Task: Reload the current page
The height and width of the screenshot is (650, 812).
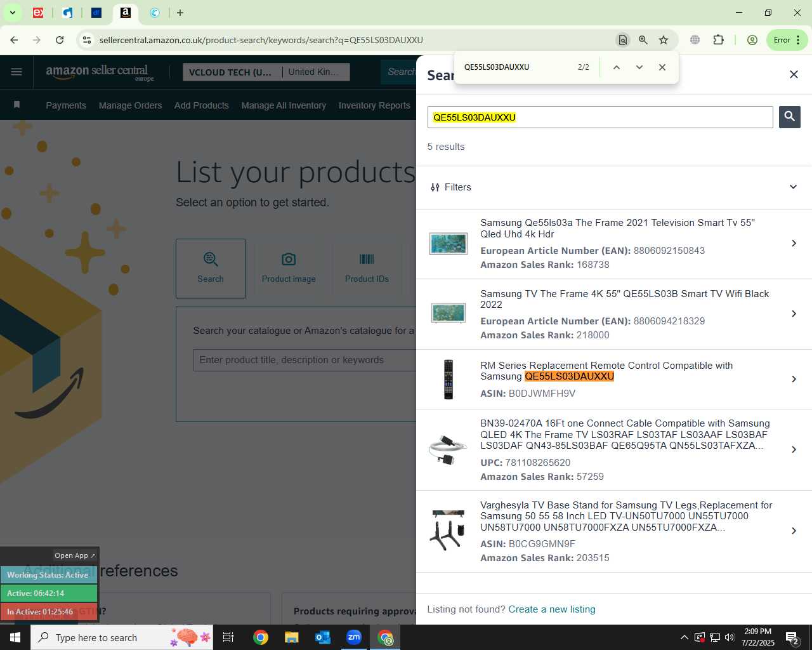Action: pyautogui.click(x=60, y=40)
